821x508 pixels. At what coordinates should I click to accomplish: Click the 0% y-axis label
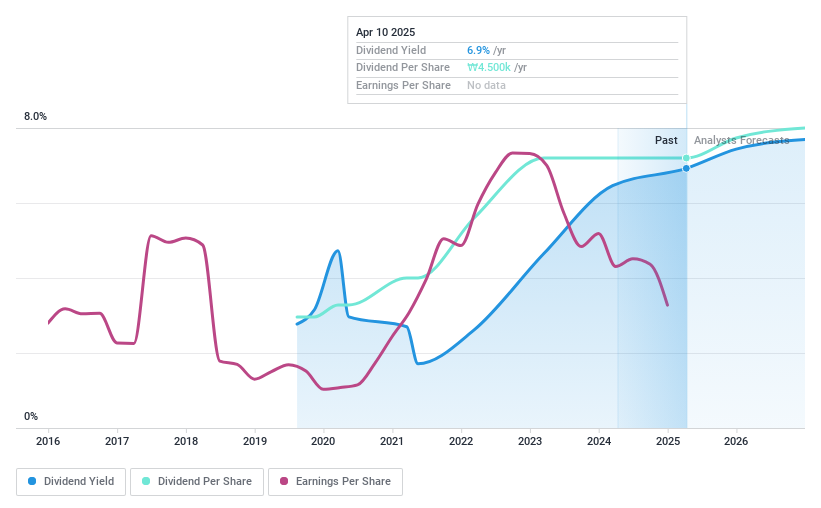coord(31,416)
